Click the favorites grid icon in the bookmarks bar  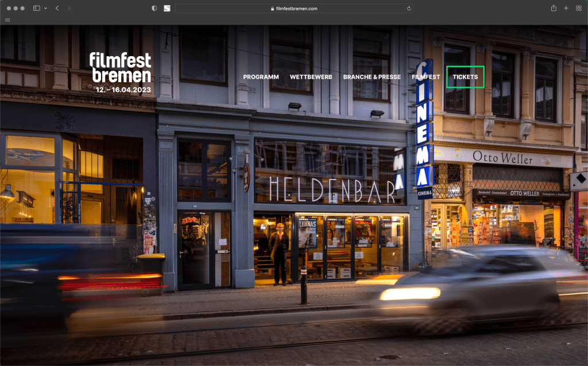pos(7,20)
